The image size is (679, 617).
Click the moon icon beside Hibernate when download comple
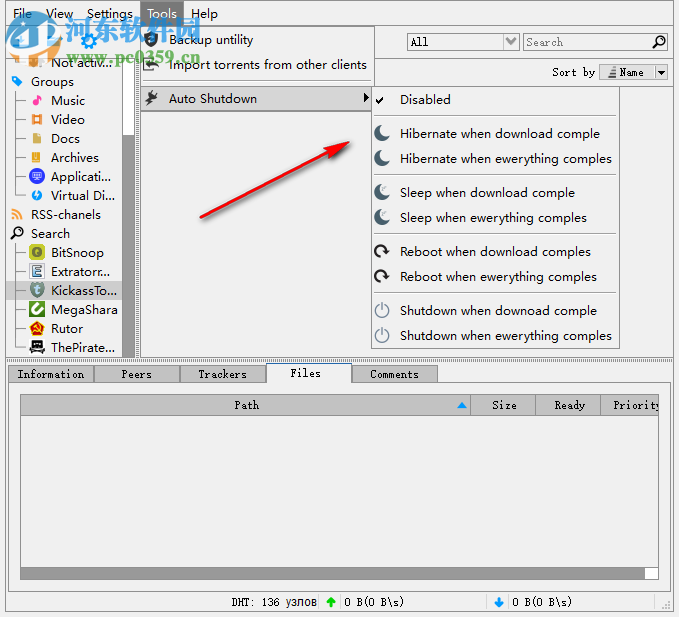(382, 133)
